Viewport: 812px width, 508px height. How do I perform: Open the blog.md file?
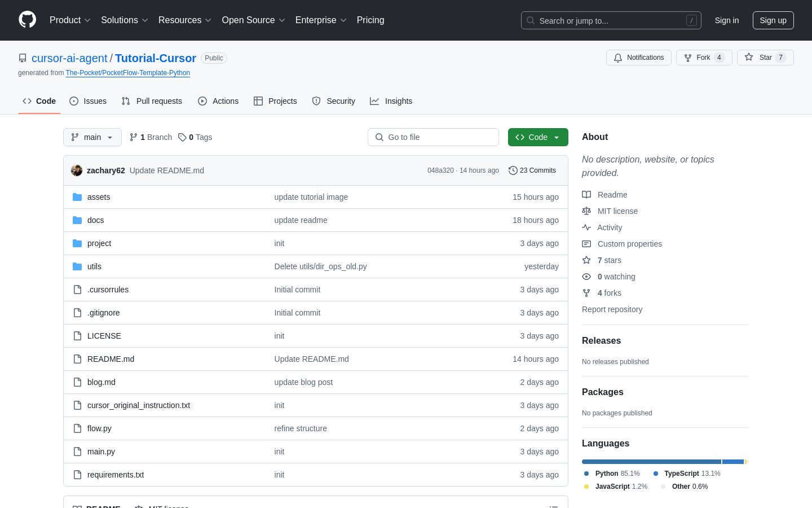click(101, 382)
